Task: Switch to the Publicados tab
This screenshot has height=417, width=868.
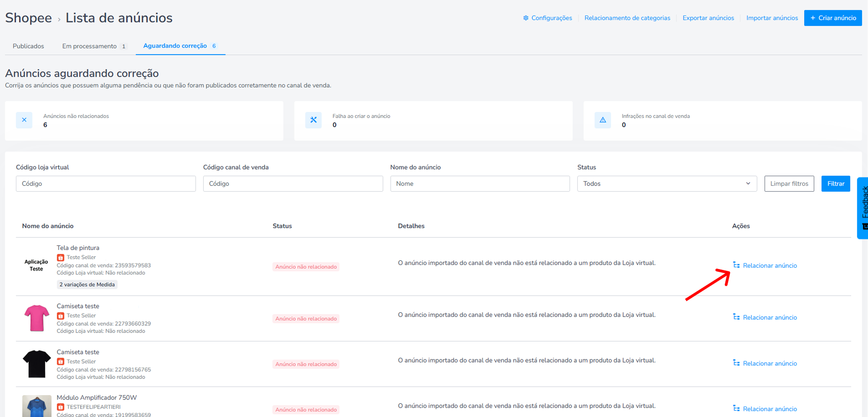Action: [x=28, y=46]
